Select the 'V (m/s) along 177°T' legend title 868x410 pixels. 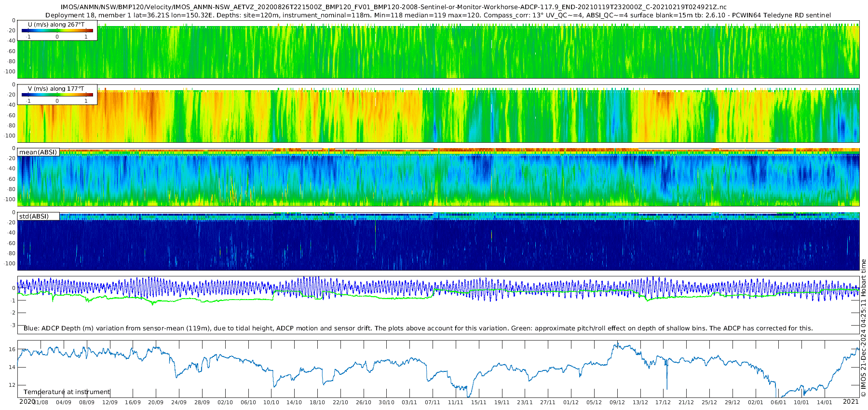56,89
